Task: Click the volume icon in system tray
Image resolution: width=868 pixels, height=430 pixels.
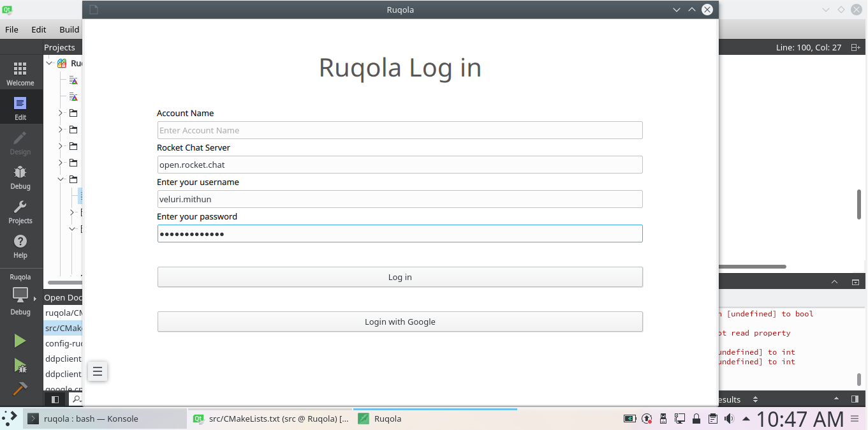Action: click(x=729, y=419)
